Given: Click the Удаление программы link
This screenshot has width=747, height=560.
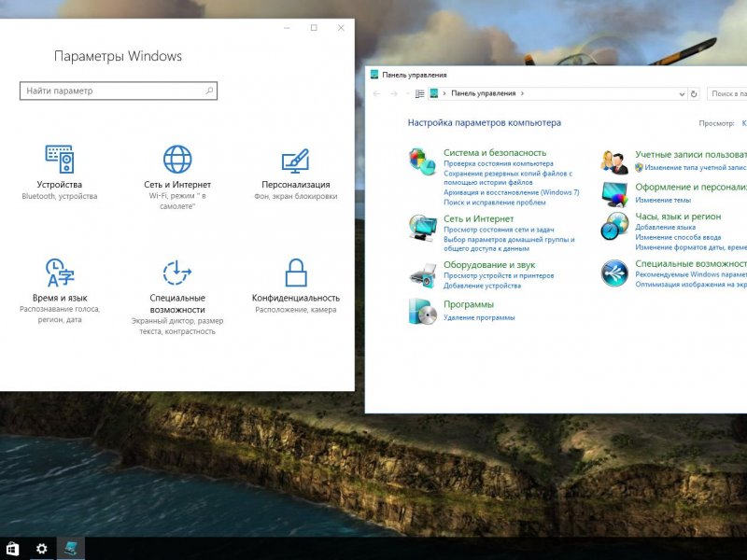Looking at the screenshot, I should (x=479, y=317).
